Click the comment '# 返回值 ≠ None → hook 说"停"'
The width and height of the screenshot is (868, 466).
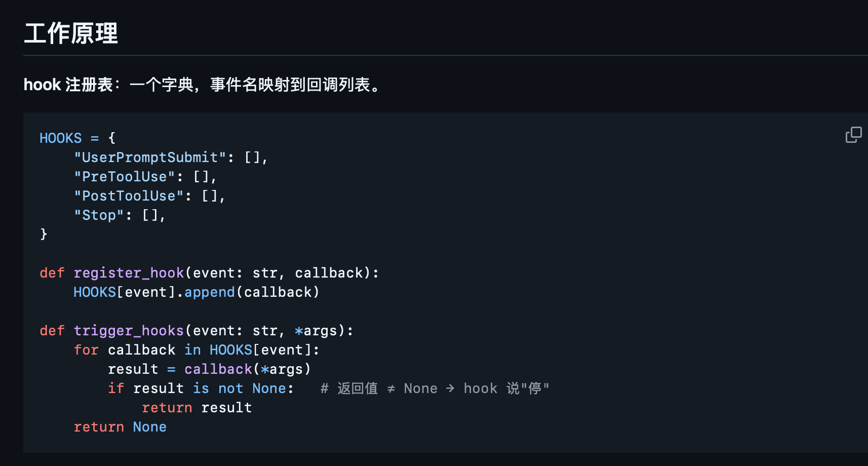tap(435, 388)
